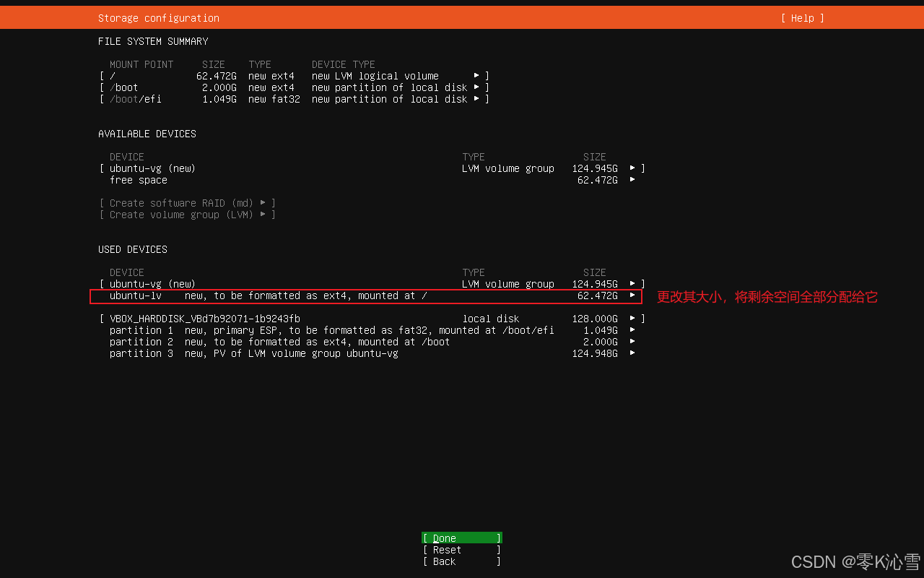Click the 1.049G size in partition 1 row

(x=601, y=330)
